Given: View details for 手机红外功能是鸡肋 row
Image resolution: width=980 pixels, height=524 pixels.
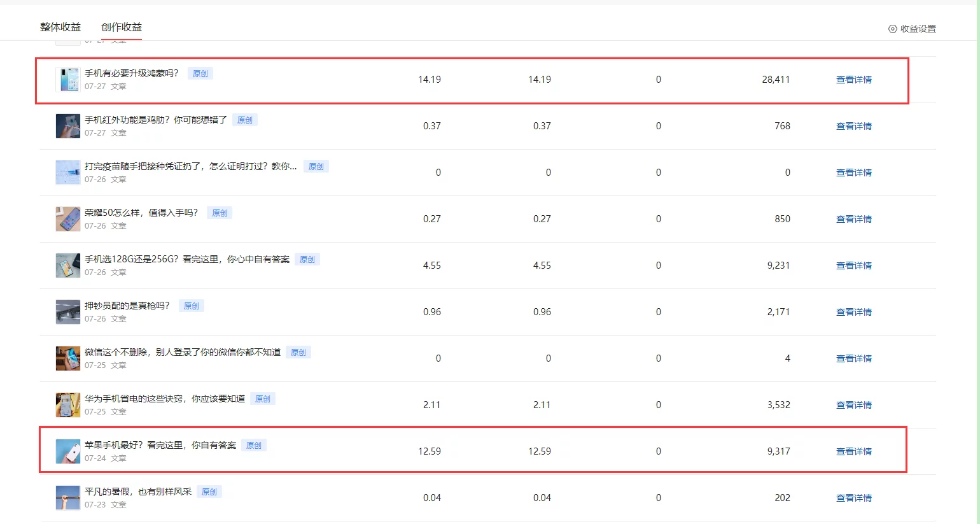Looking at the screenshot, I should pos(854,126).
